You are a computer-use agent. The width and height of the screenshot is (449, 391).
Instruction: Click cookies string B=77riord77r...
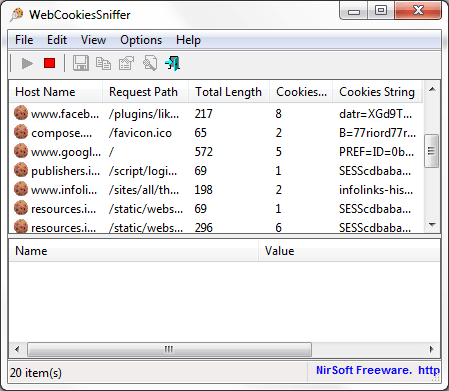click(x=377, y=133)
